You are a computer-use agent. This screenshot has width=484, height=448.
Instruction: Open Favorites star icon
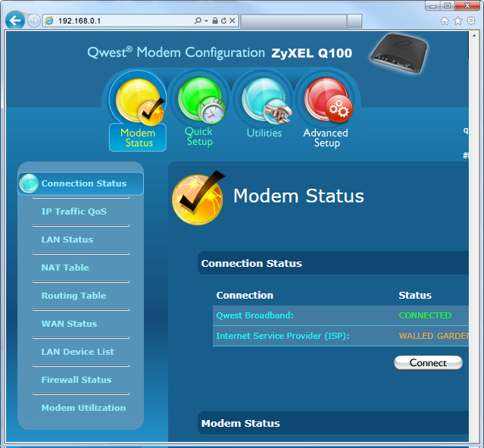point(457,20)
